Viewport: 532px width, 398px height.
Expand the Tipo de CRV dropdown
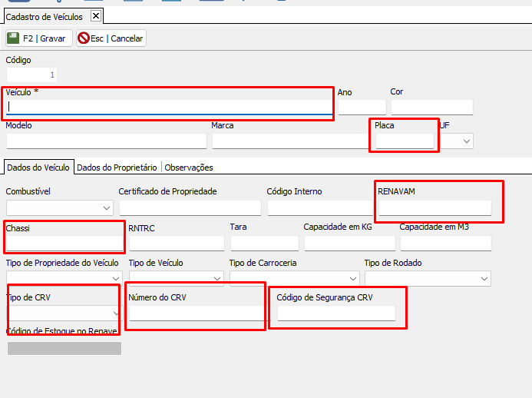point(64,313)
